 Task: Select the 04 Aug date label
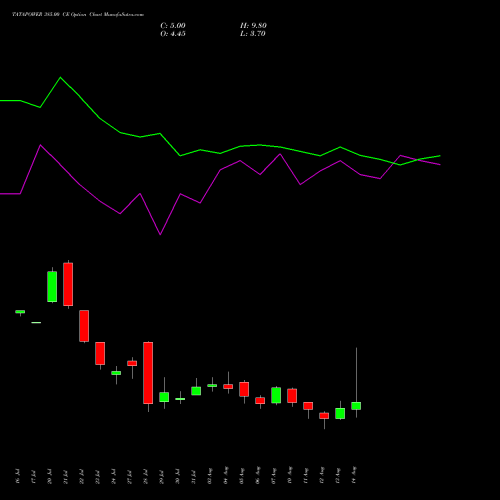pyautogui.click(x=226, y=475)
